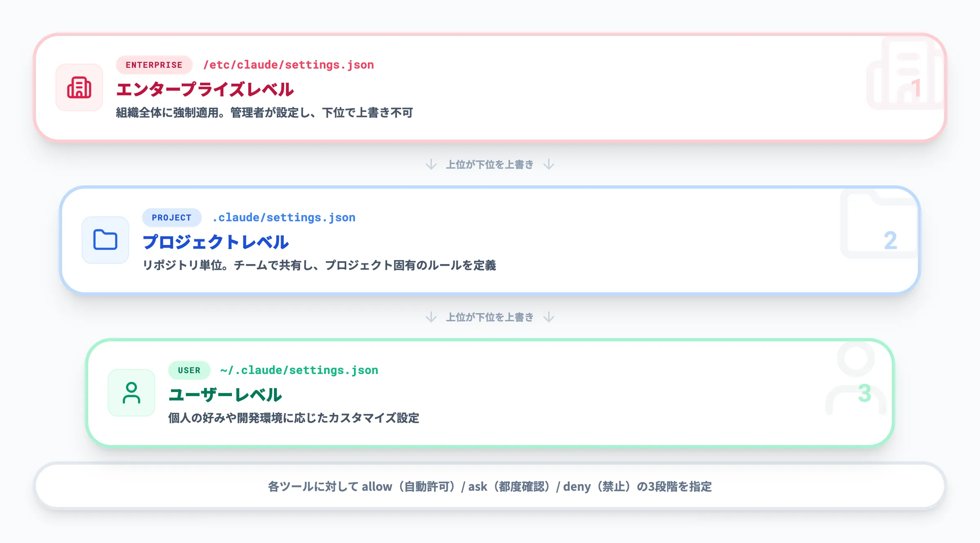Screen dimensions: 980x543
Task: Click the green person icon on the User card
Action: point(131,393)
